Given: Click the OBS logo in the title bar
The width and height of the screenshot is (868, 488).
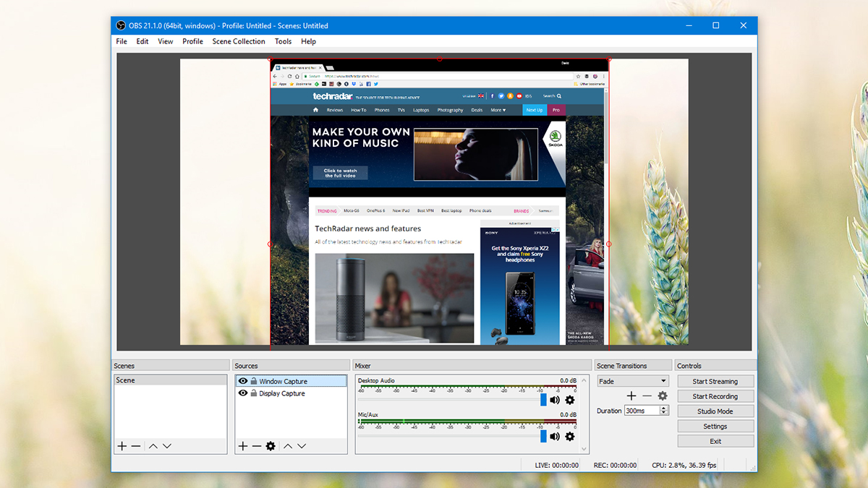Looking at the screenshot, I should click(122, 25).
